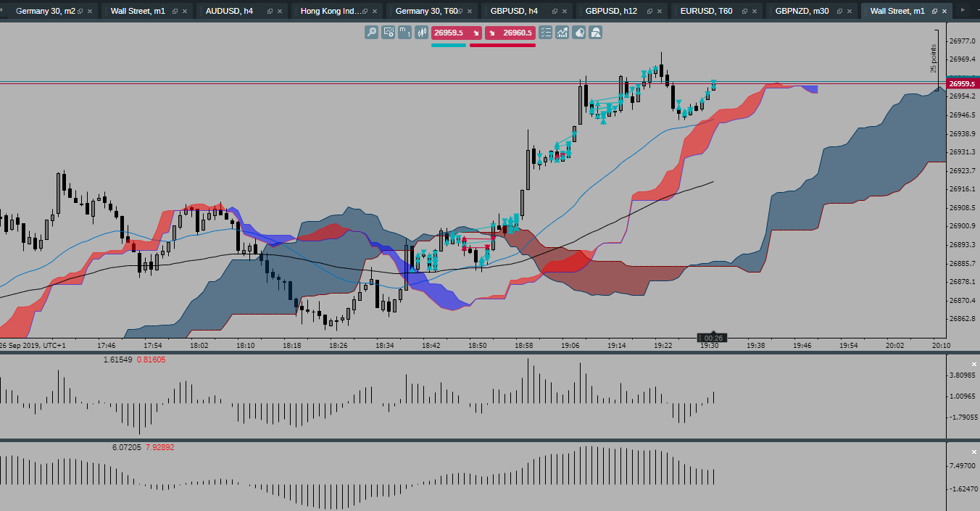Click the sell button showing 26959.5
The image size is (980, 511).
pyautogui.click(x=455, y=33)
